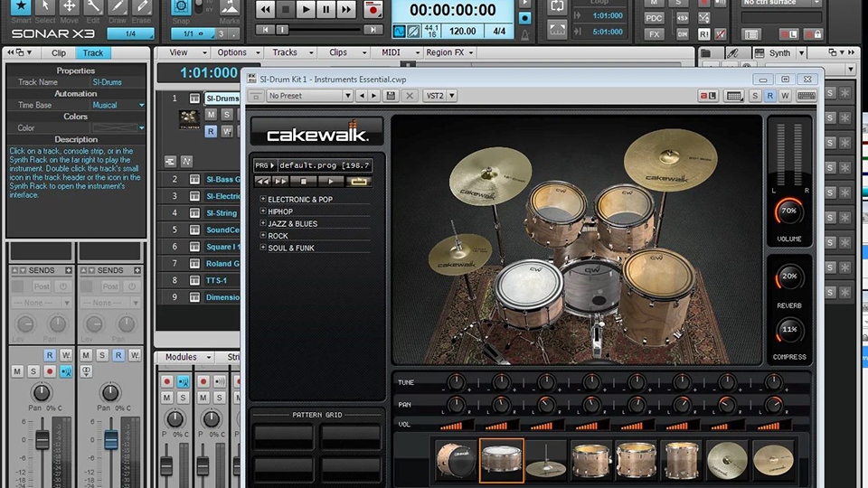This screenshot has width=868, height=488.
Task: Activate the Move tool
Action: (70, 6)
